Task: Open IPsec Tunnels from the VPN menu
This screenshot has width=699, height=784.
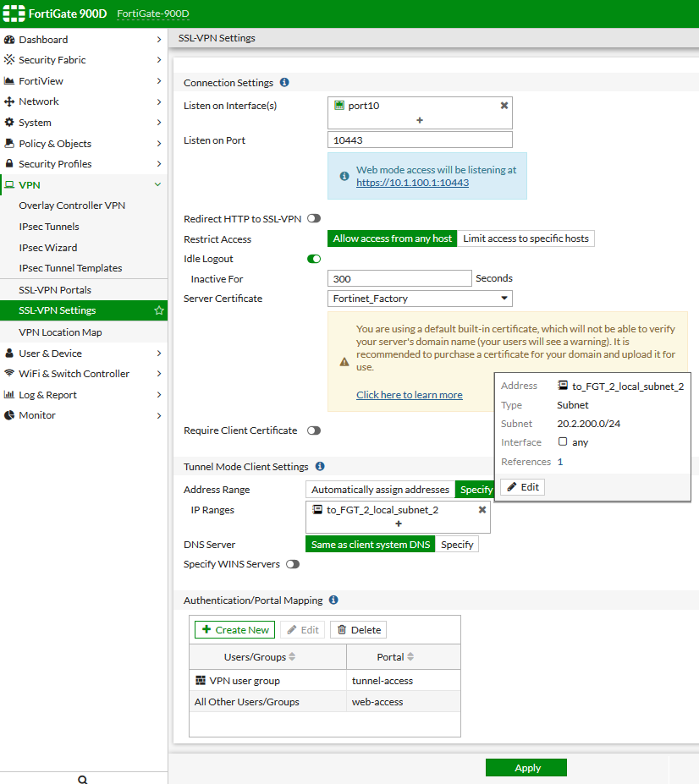Action: tap(51, 226)
